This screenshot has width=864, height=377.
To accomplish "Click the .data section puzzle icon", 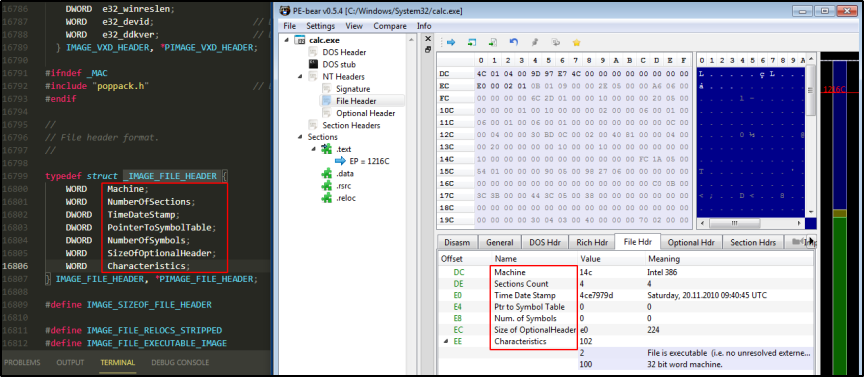I will click(327, 173).
